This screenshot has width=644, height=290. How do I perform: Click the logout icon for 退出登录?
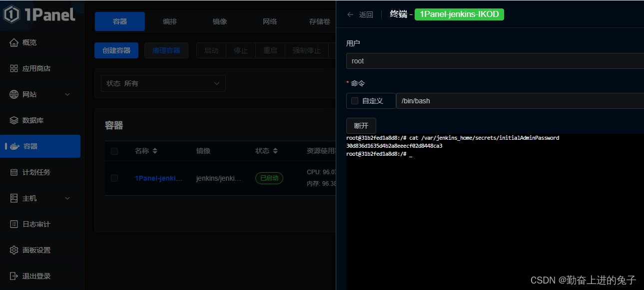tap(14, 276)
